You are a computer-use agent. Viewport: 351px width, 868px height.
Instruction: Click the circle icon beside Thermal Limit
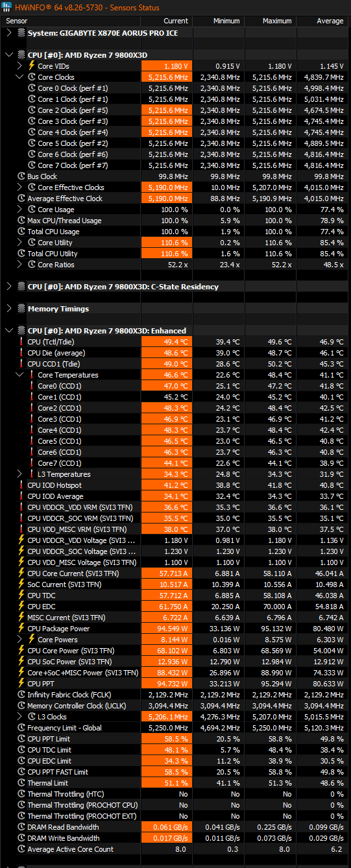click(x=21, y=783)
